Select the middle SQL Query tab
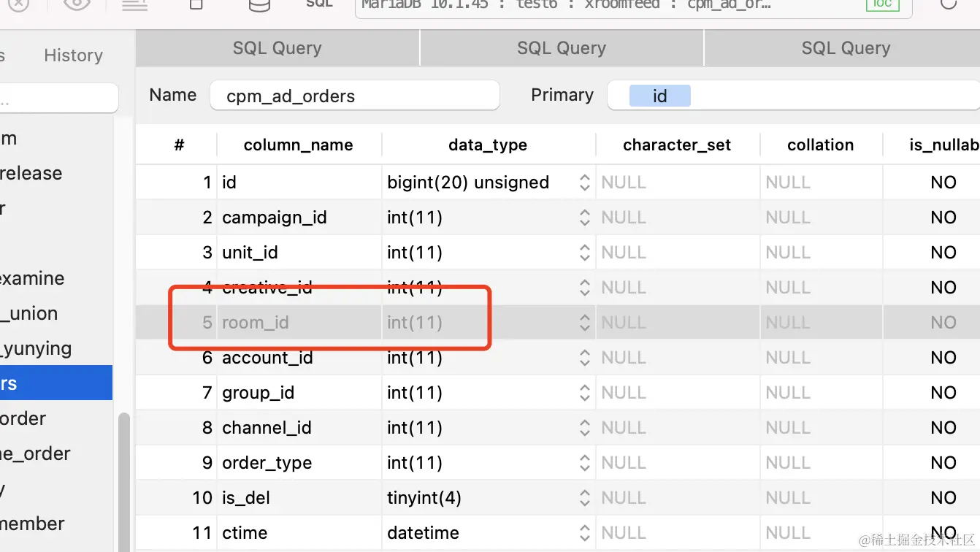The width and height of the screenshot is (980, 552). click(562, 48)
